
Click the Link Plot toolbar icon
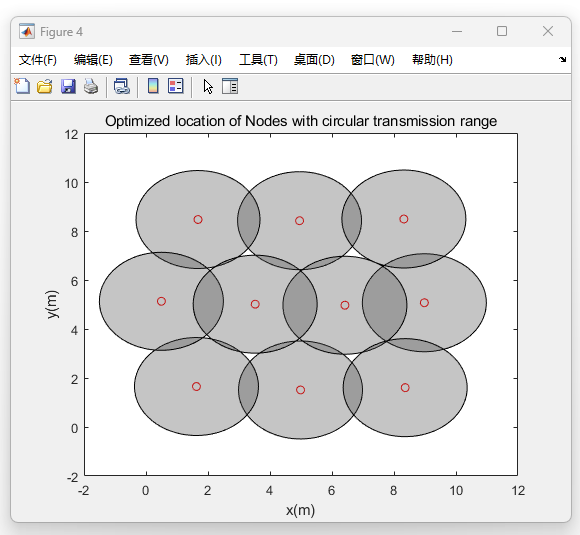coord(122,86)
